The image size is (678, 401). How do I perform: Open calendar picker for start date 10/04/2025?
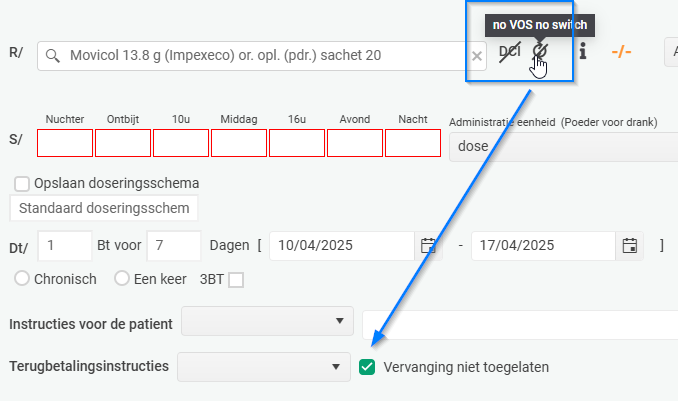(428, 246)
